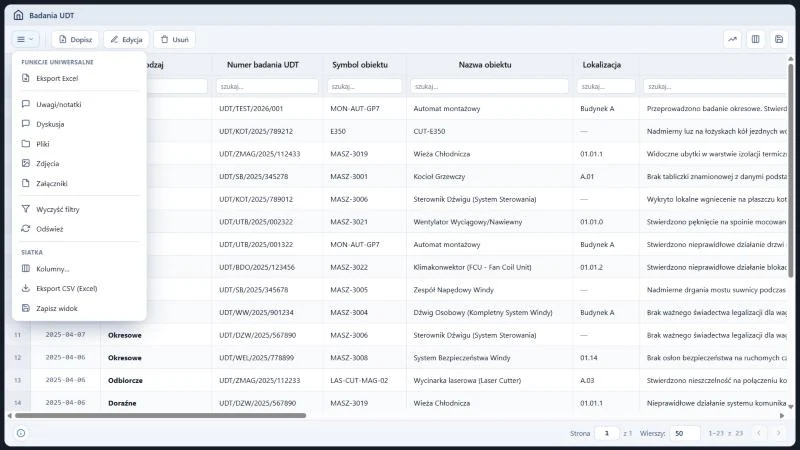The image size is (800, 450).
Task: Open Załączniki menu entry
Action: (x=79, y=183)
